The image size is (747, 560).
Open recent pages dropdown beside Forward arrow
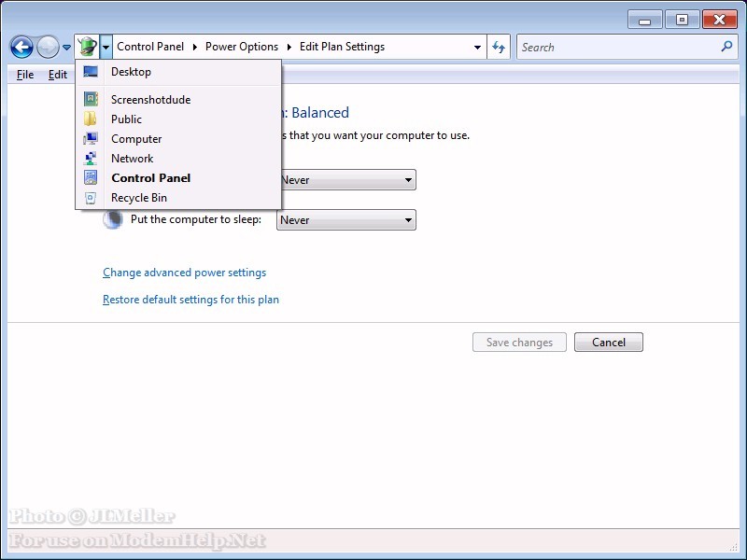[x=66, y=48]
